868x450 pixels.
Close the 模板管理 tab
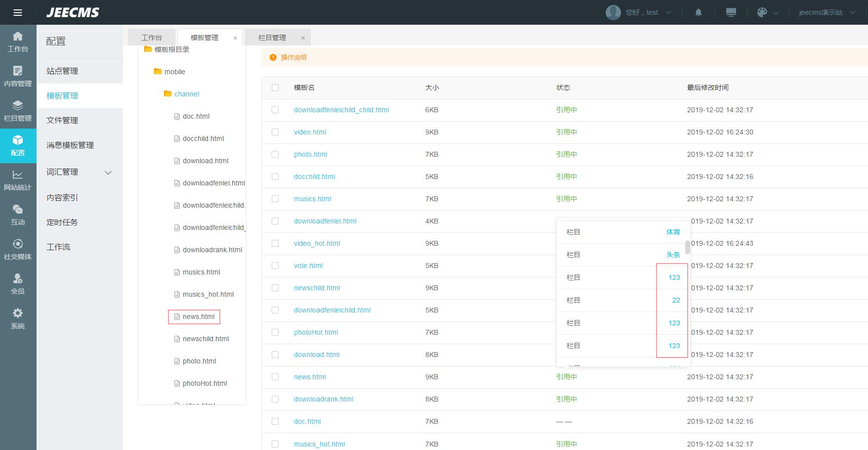click(x=235, y=38)
